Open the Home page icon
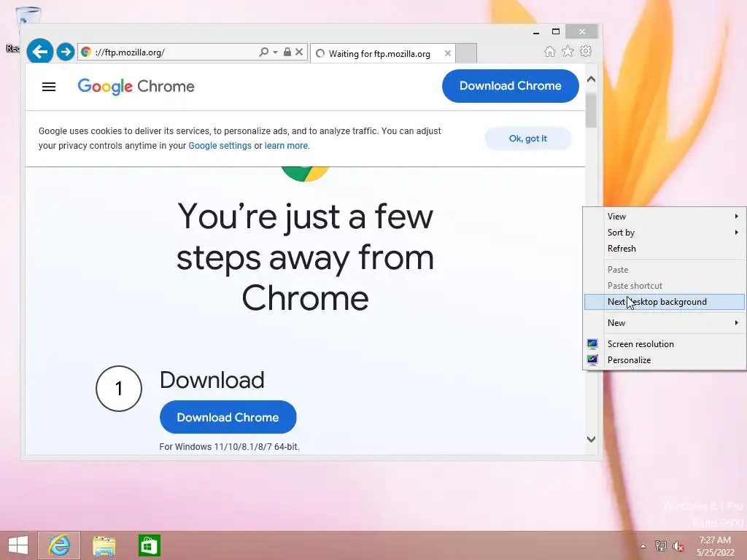This screenshot has height=560, width=747. [x=550, y=52]
